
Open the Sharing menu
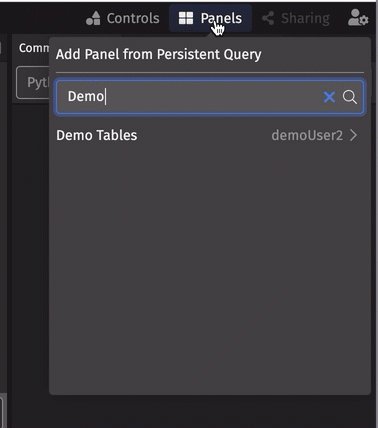coord(296,18)
